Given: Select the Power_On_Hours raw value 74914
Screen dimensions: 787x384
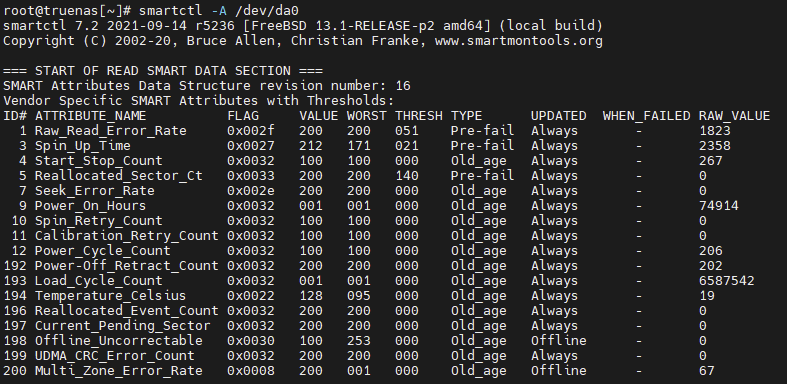Looking at the screenshot, I should (x=719, y=206).
